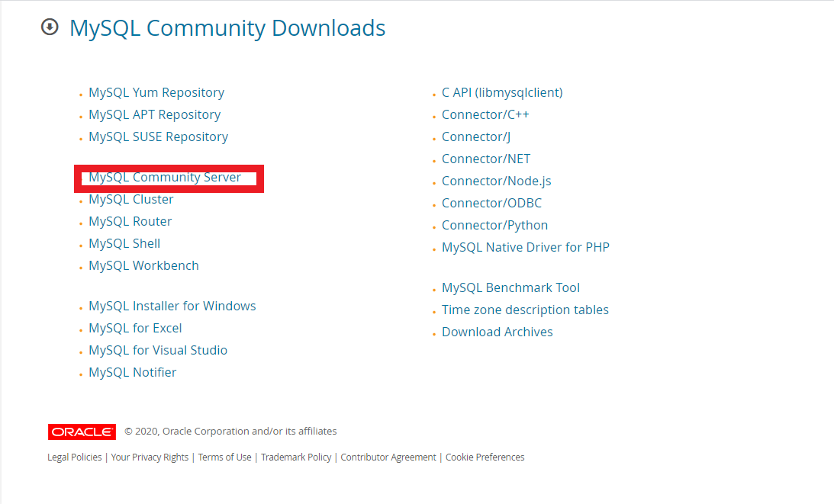
Task: View the Terms of Use
Action: pyautogui.click(x=224, y=457)
